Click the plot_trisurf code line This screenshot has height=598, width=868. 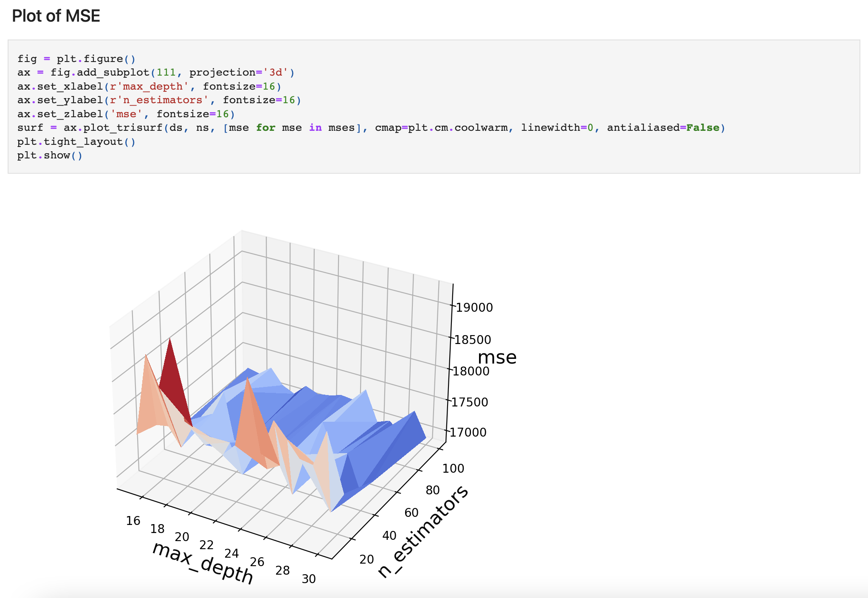371,127
